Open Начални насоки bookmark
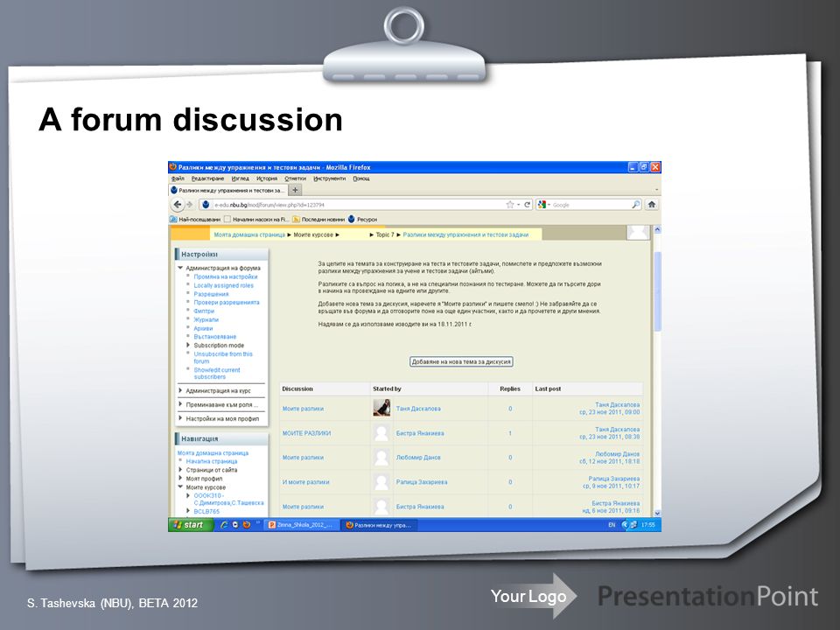The width and height of the screenshot is (840, 630). [256, 219]
